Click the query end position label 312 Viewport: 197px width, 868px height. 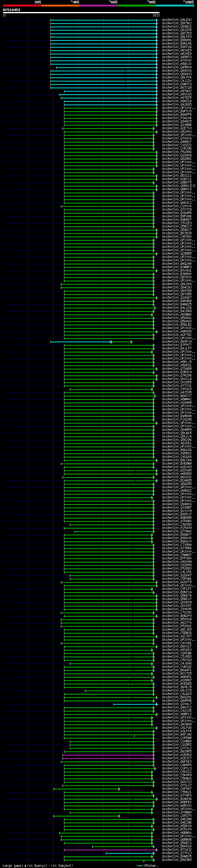pyautogui.click(x=155, y=15)
